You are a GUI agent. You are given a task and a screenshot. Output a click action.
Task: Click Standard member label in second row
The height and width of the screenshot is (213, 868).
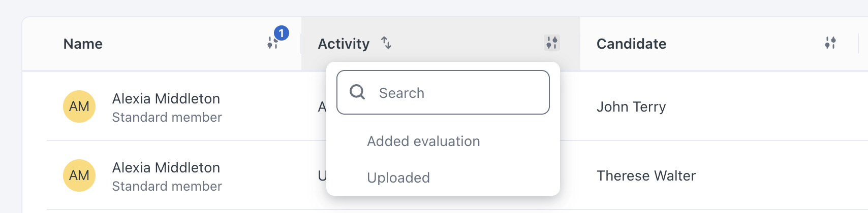coord(167,186)
